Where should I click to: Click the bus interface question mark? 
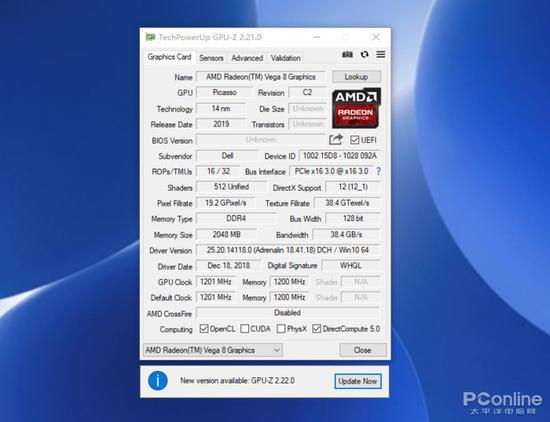point(378,171)
